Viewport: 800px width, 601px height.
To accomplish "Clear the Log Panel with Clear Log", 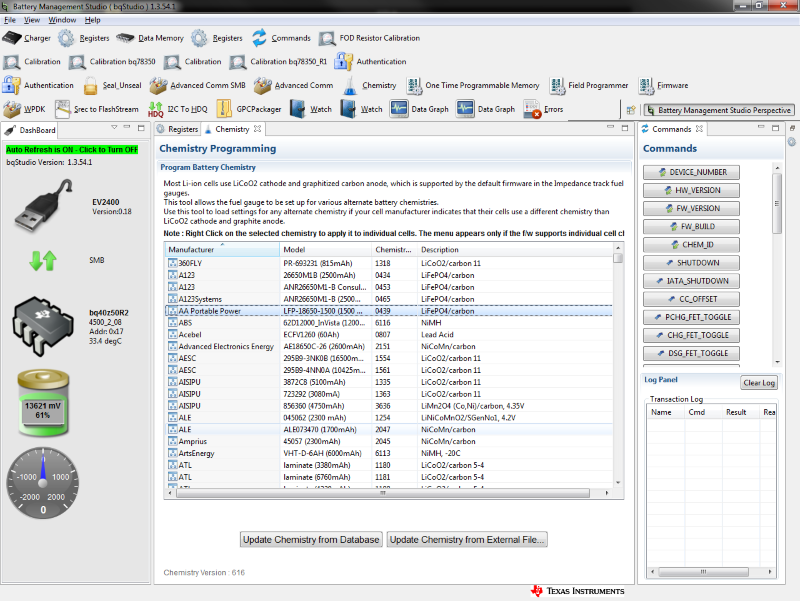I will click(x=759, y=383).
